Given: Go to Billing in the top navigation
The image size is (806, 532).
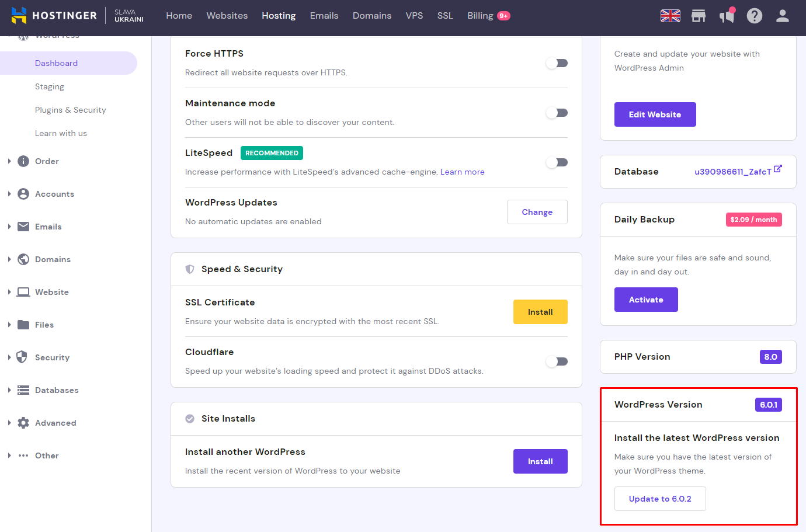Looking at the screenshot, I should 480,16.
